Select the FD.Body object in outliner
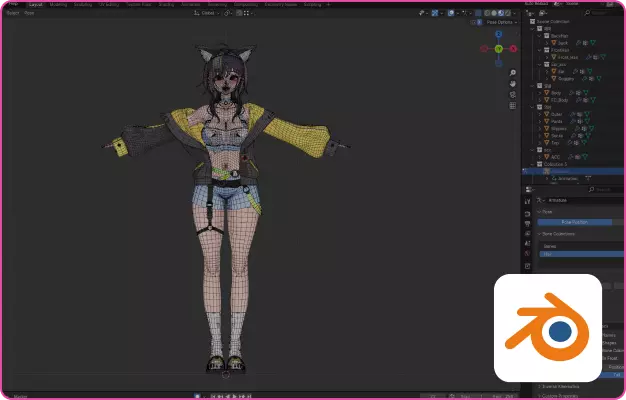 point(559,100)
